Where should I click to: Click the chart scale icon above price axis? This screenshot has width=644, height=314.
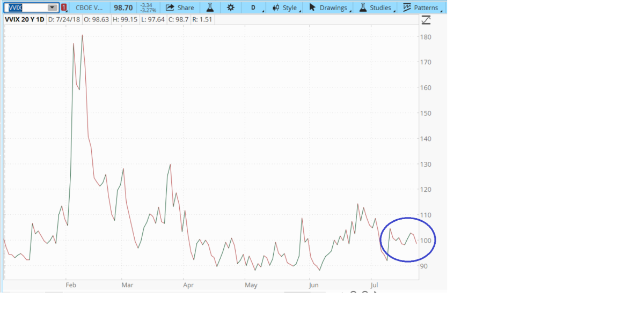coord(426,20)
